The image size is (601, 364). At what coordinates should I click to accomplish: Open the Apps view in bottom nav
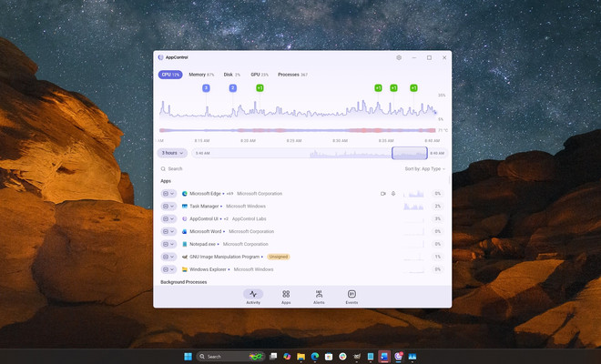pos(286,297)
